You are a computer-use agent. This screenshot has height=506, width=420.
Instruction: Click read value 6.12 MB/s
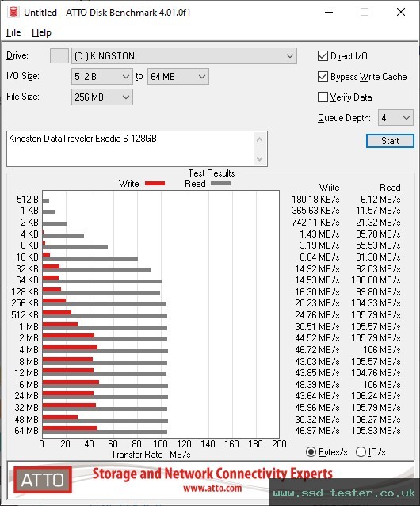click(380, 200)
